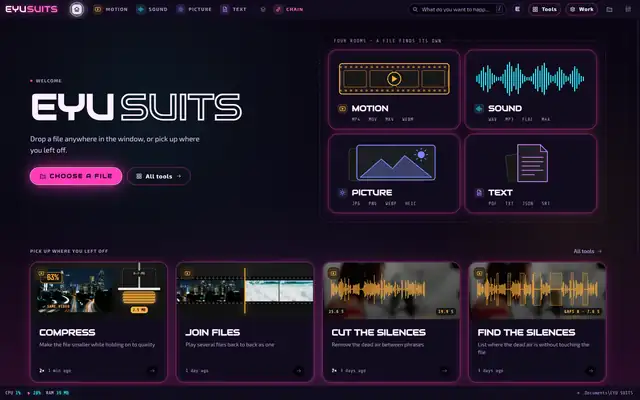Click the EYUSUITS logo in top bar

tap(31, 9)
